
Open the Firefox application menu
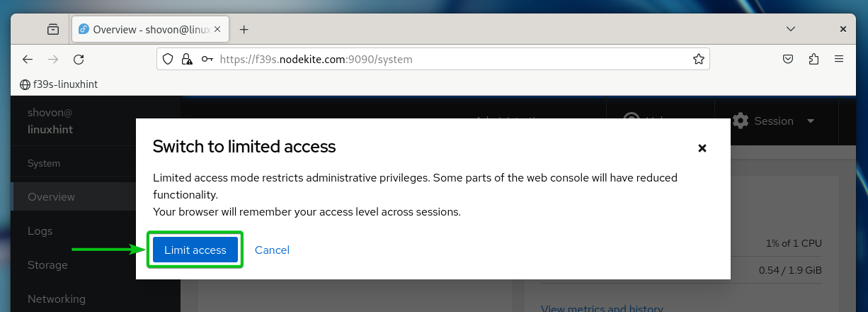click(839, 60)
